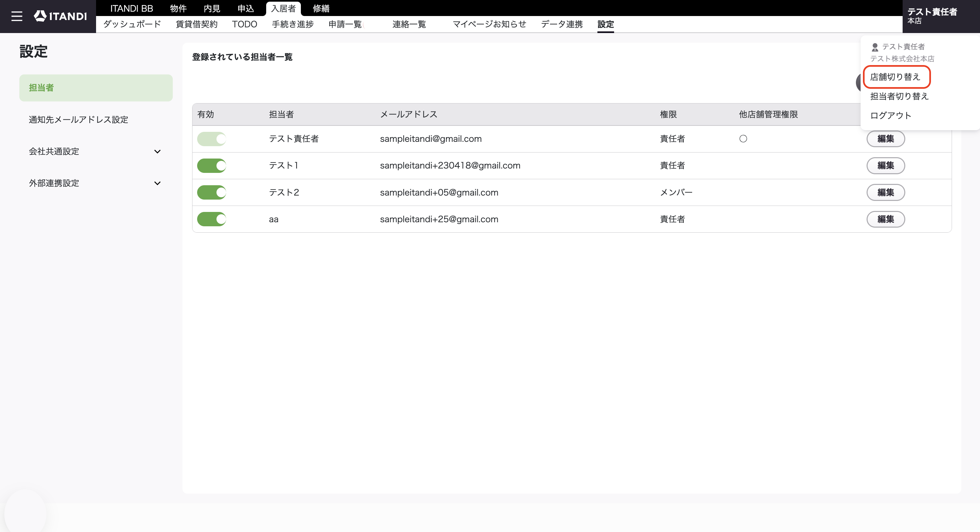Click the ○ mark in 他店舗管理権限 column
This screenshot has width=980, height=532.
743,139
